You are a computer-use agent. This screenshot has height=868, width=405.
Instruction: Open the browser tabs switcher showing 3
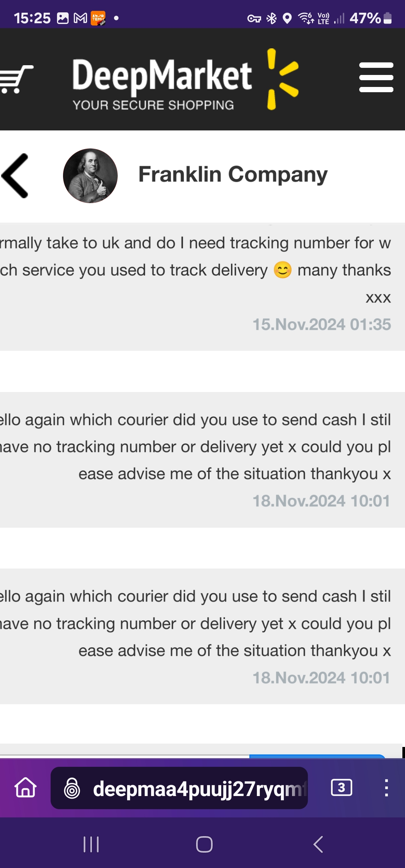(x=342, y=787)
